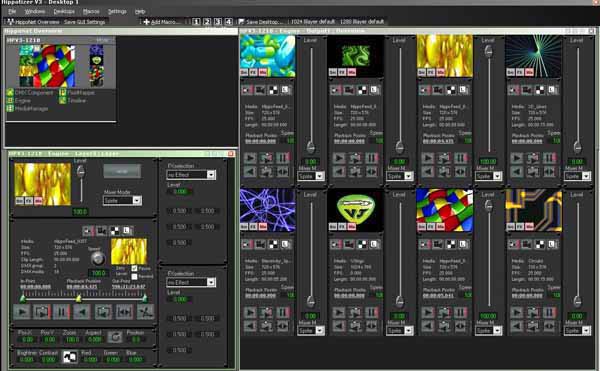Viewport: 600px width, 371px height.
Task: Open the PixelMapper component
Action: (x=77, y=93)
